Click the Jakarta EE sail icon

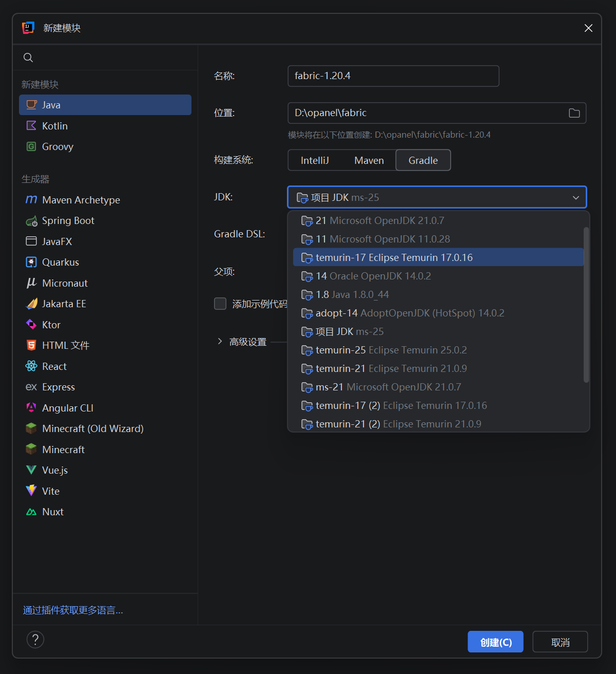click(31, 304)
